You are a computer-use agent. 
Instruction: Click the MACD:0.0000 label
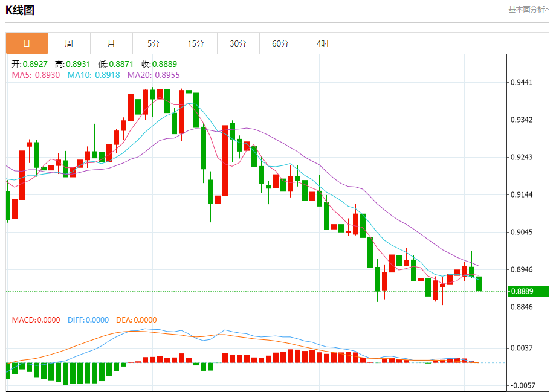point(36,320)
